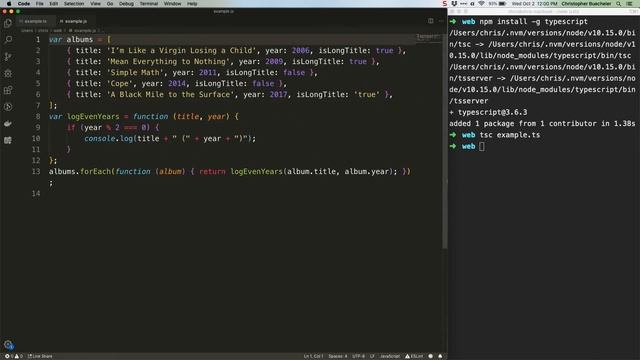Screen dimensions: 640x360
Task: Open the Apple menu
Action: (9, 4)
